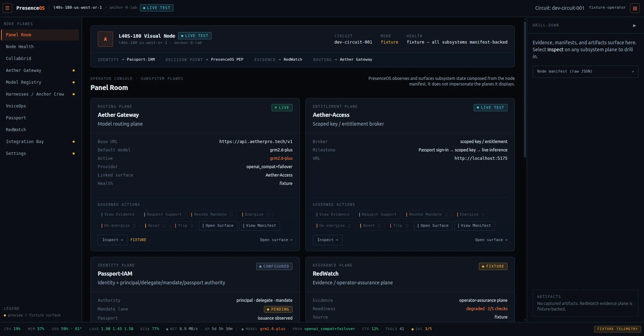Click Open Surface button in Aether-Access card
The image size is (644, 336).
coord(433,226)
